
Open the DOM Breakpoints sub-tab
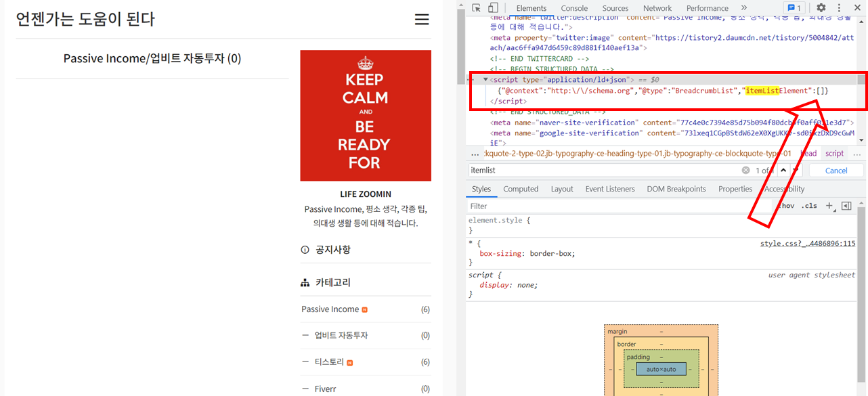[x=676, y=189]
